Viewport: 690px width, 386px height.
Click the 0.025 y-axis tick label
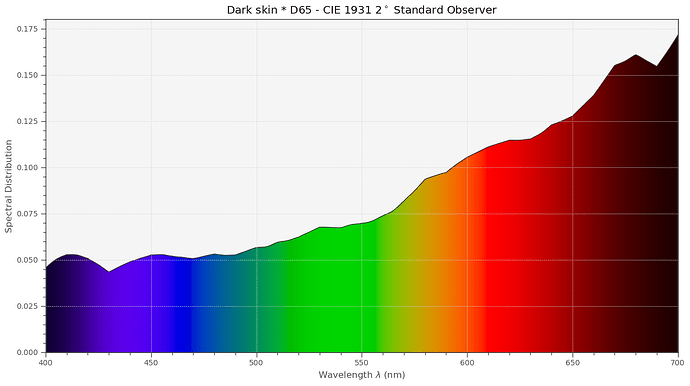pos(28,306)
